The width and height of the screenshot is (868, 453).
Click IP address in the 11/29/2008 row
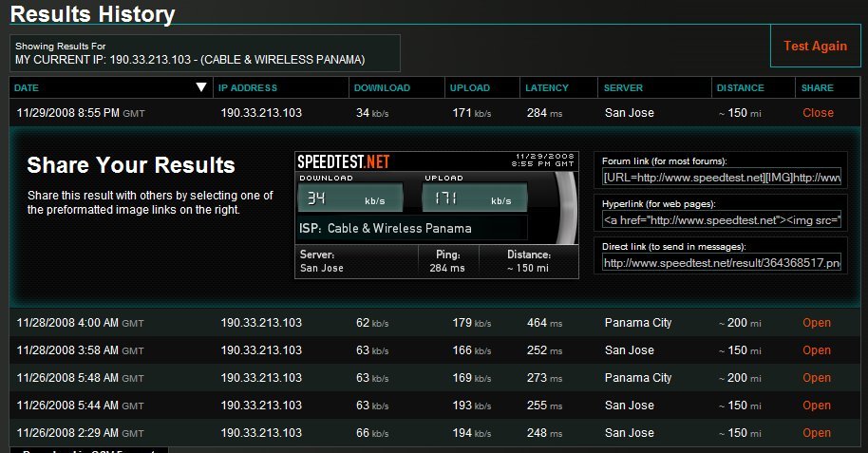[261, 113]
